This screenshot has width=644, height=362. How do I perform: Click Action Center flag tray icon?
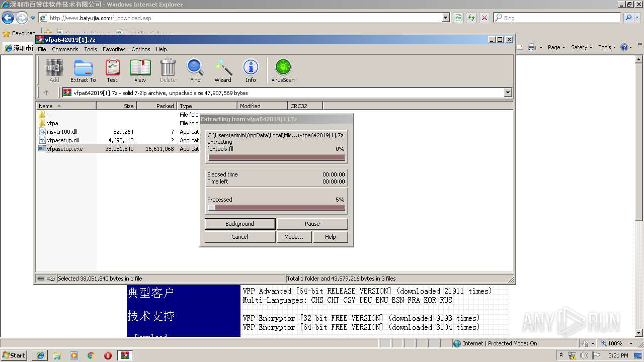[x=596, y=355]
